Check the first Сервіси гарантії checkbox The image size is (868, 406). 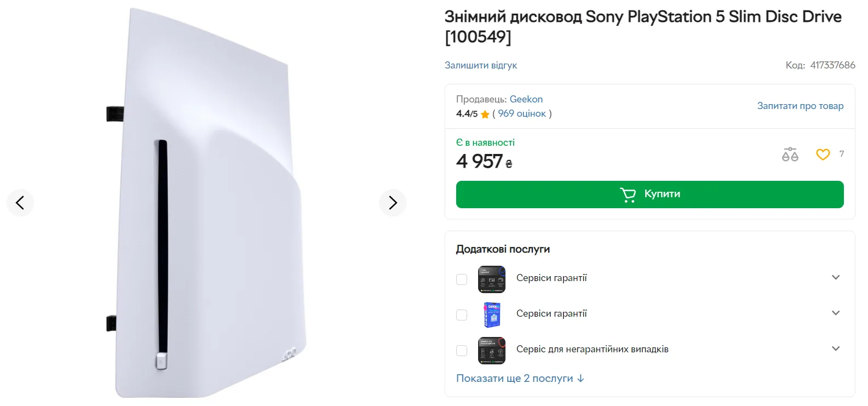(x=462, y=279)
